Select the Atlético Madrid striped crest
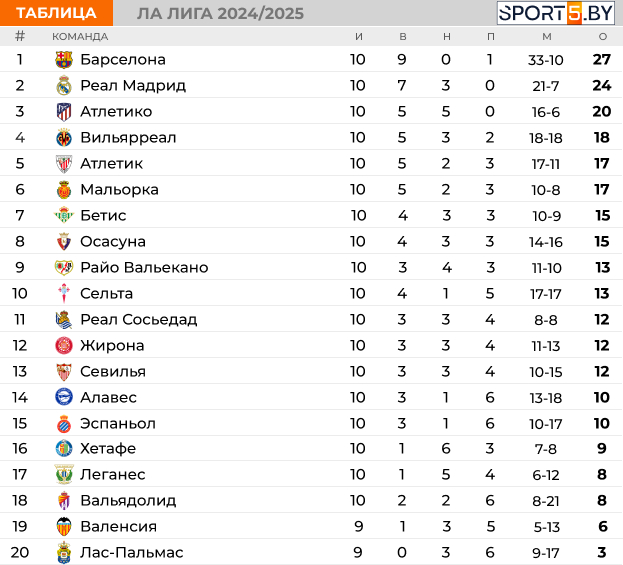Image resolution: width=623 pixels, height=565 pixels. pos(64,112)
